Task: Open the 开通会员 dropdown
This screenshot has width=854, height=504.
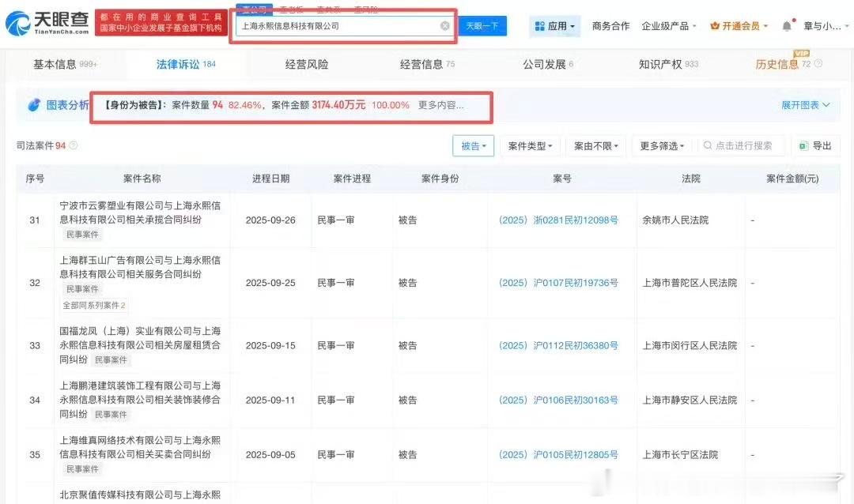Action: click(x=739, y=26)
